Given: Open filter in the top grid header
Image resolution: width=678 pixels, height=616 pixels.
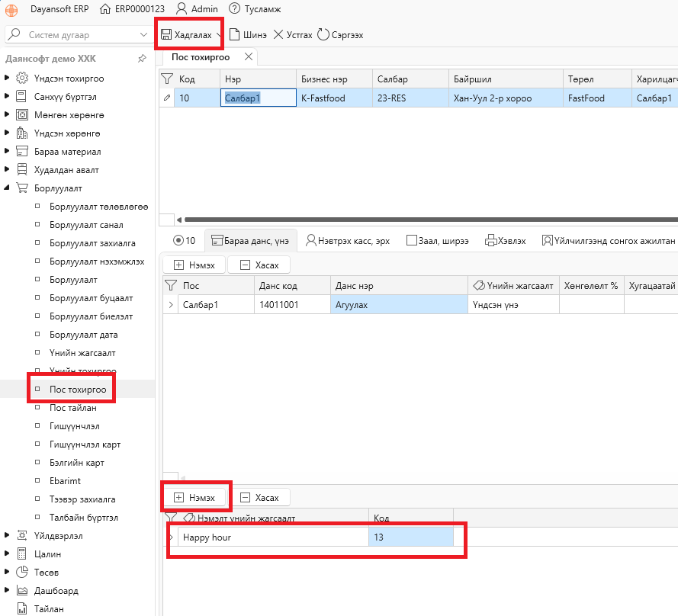Looking at the screenshot, I should click(167, 79).
